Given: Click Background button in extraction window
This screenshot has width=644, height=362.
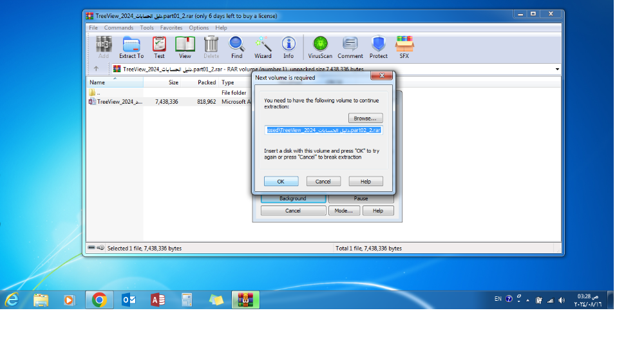Looking at the screenshot, I should [x=293, y=198].
